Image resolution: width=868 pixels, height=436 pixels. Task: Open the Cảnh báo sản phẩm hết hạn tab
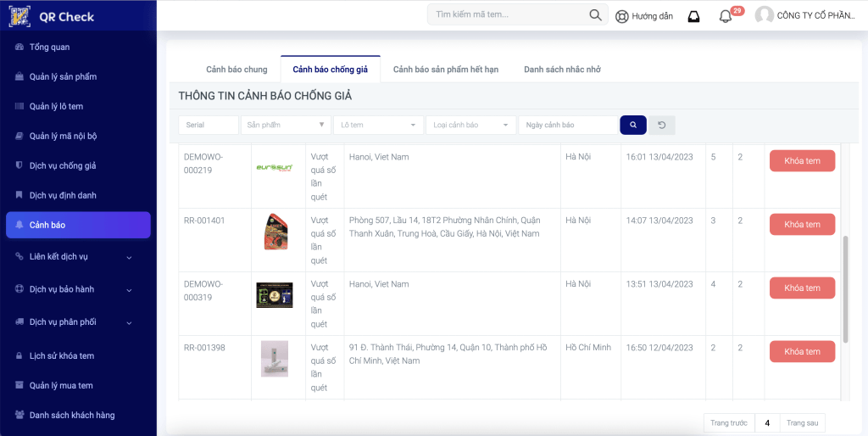(x=446, y=70)
